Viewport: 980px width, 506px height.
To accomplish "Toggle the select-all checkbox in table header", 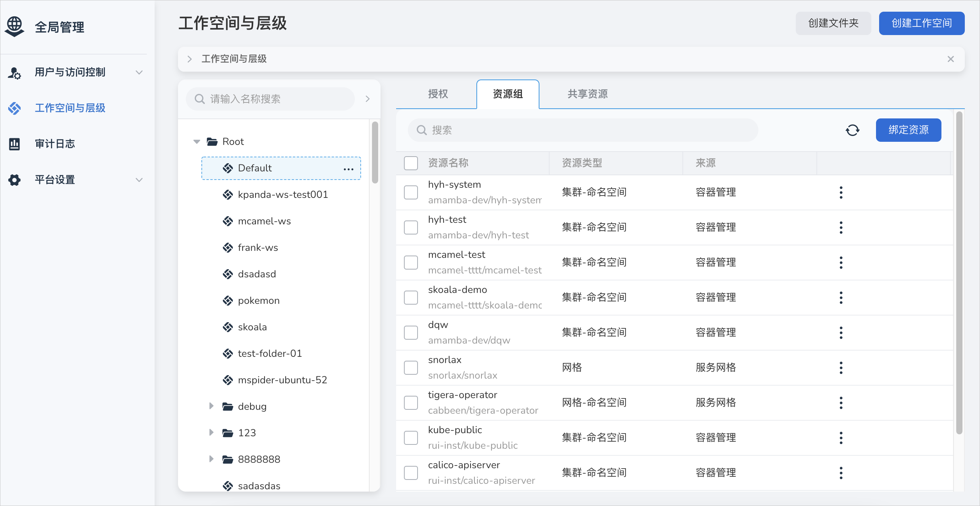I will coord(411,163).
